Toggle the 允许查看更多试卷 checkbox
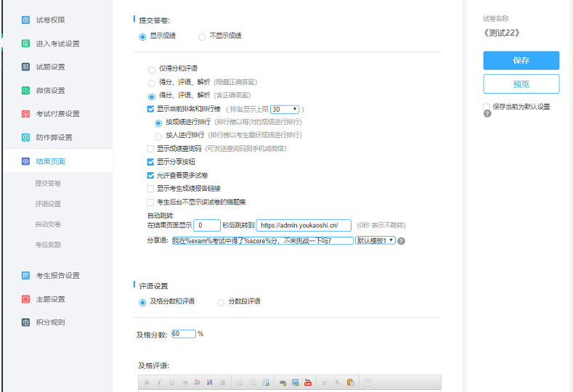 click(x=150, y=176)
